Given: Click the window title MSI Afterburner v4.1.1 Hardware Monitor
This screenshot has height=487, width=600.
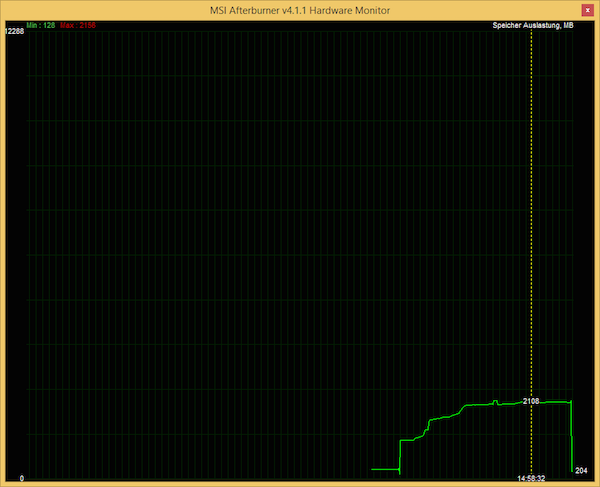Looking at the screenshot, I should 300,10.
